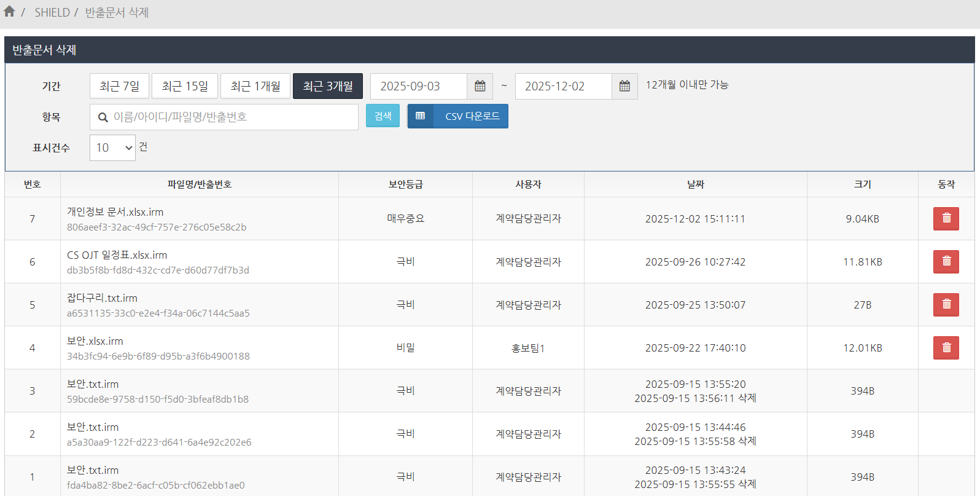Viewport: 980px width, 496px height.
Task: Select the 최근 1개월 period filter
Action: coord(255,86)
